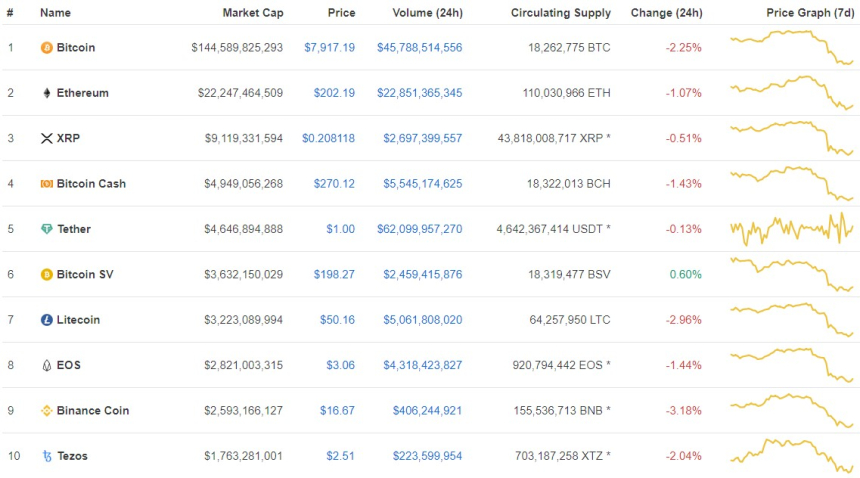The image size is (860, 478).
Task: Open Bitcoin price $7,917.19 link
Action: tap(329, 48)
